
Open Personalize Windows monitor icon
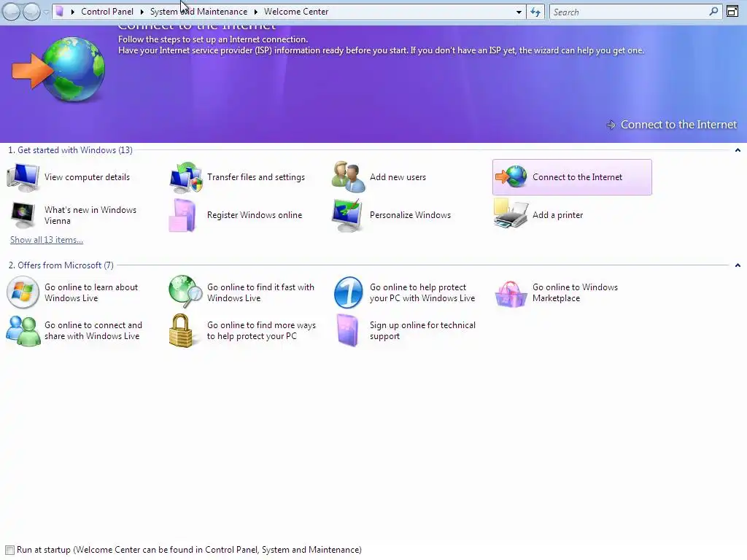pyautogui.click(x=348, y=216)
